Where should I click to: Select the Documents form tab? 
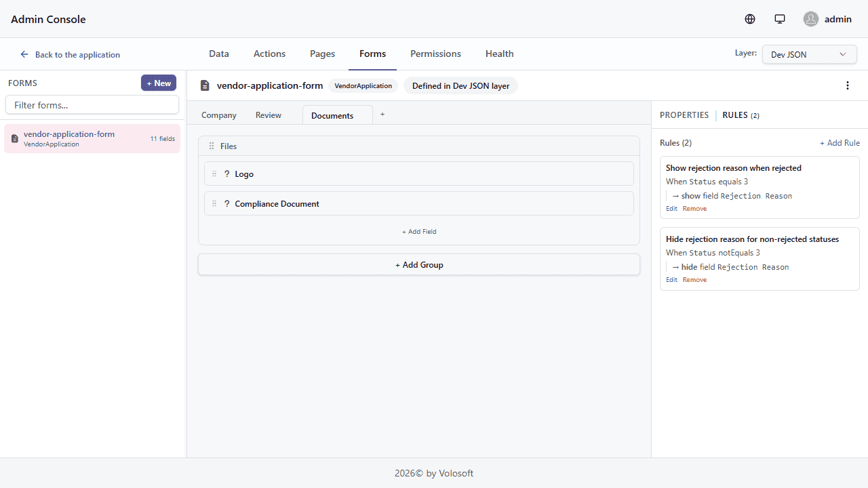pyautogui.click(x=338, y=115)
